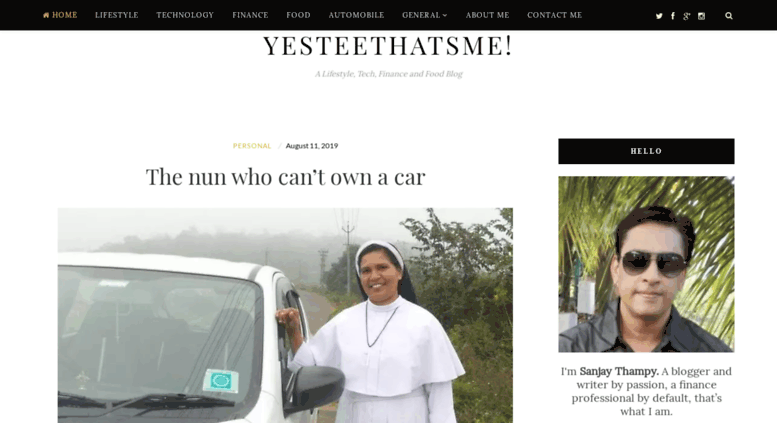Open the Twitter profile icon
777x423 pixels.
(x=659, y=16)
